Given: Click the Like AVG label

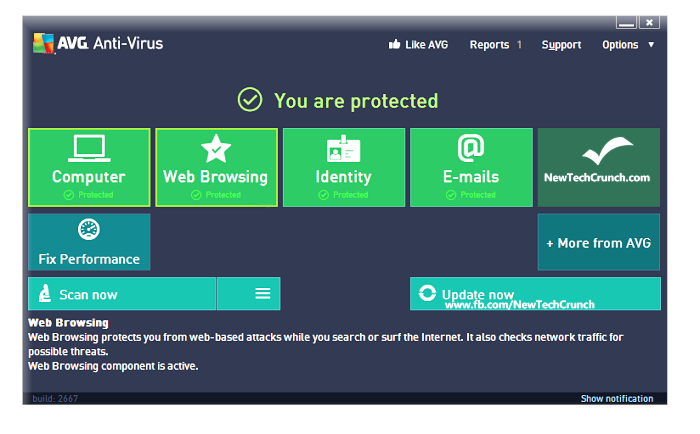Looking at the screenshot, I should pos(426,45).
